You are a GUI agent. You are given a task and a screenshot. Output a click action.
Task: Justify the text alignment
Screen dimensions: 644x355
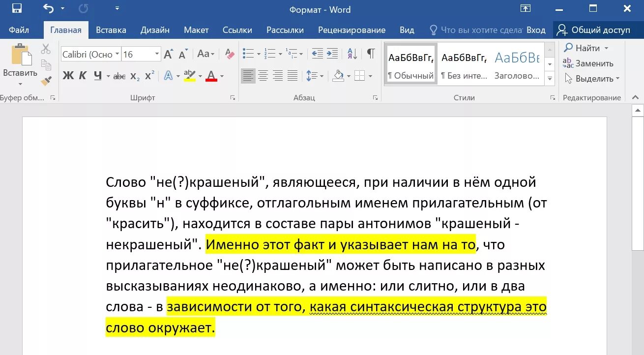tap(293, 76)
